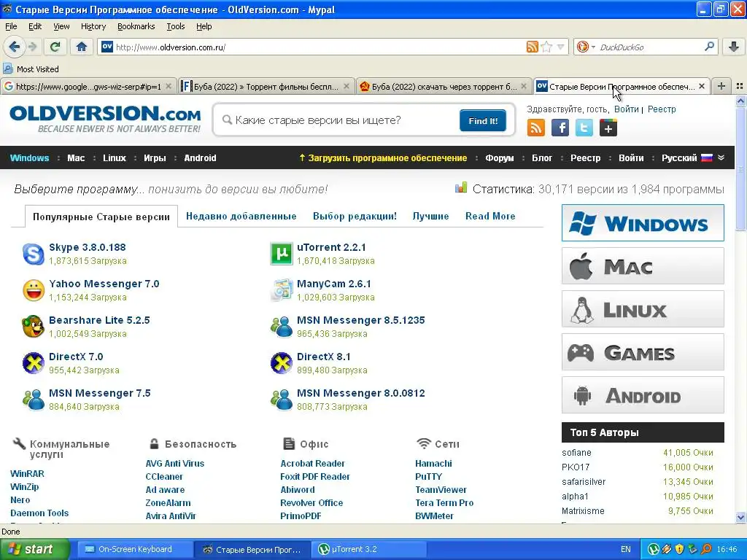Open the sofiane top author entry

click(x=576, y=452)
